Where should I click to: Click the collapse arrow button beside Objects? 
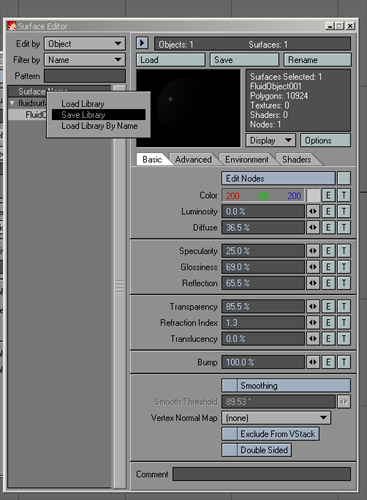(142, 43)
